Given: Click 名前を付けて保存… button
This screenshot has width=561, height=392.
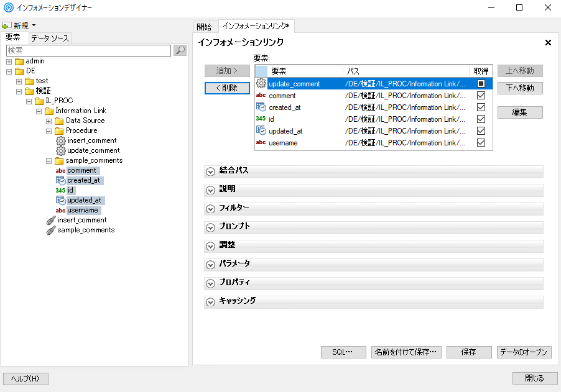Looking at the screenshot, I should (406, 352).
